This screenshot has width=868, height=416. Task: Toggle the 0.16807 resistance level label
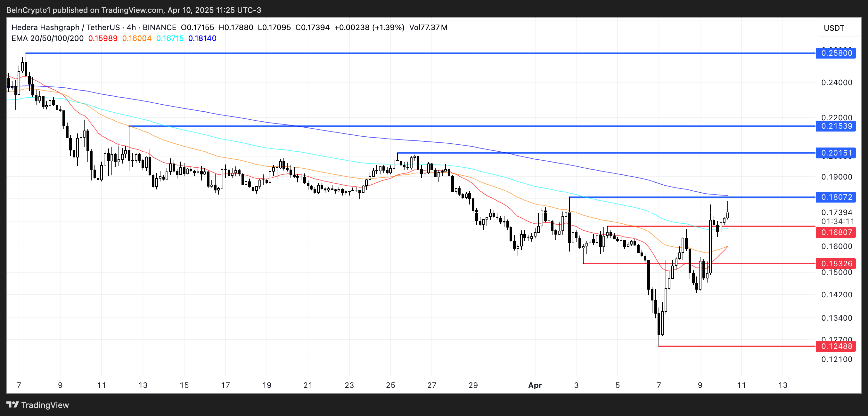836,232
